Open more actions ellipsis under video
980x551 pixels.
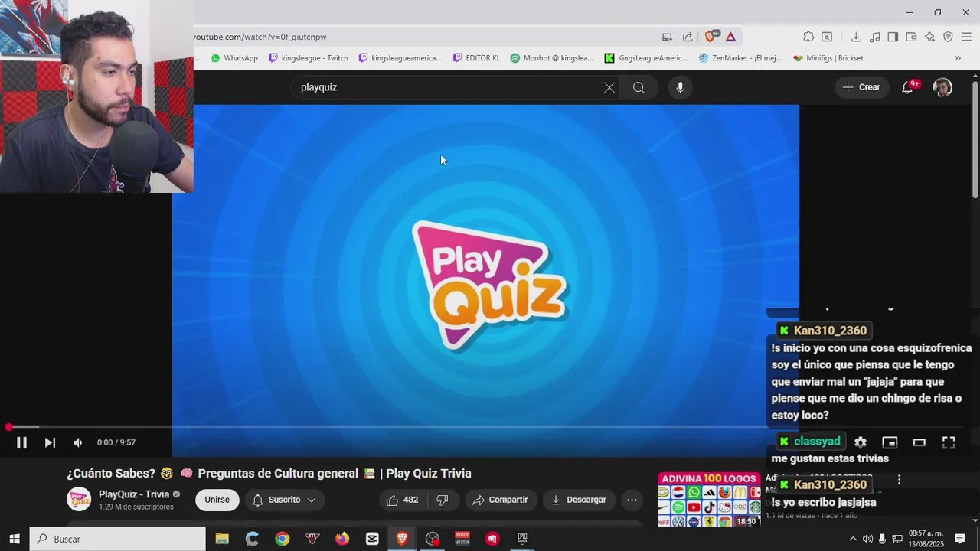632,500
